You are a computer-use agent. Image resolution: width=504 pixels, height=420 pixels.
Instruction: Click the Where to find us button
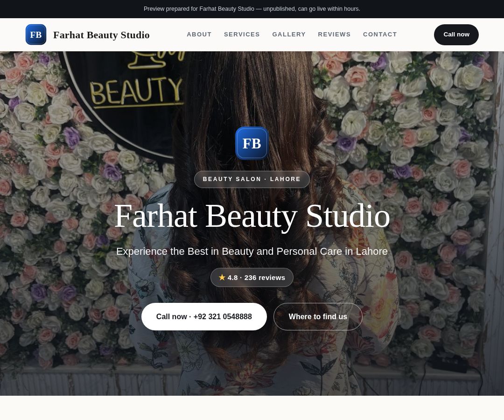coord(318,316)
